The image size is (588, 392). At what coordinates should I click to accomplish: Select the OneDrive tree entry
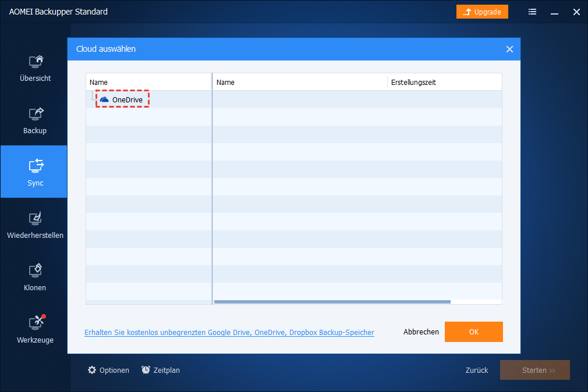122,99
